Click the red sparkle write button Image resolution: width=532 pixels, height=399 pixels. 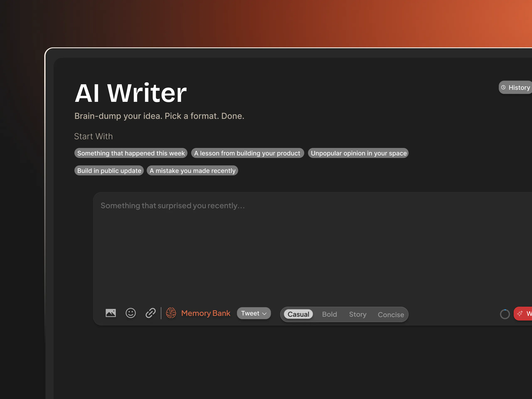click(x=523, y=314)
